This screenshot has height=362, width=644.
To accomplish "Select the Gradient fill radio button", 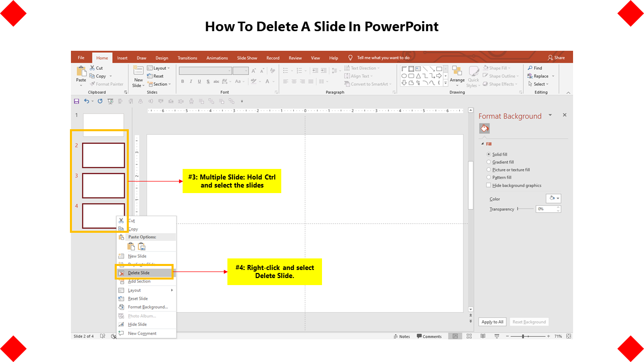I will click(489, 162).
